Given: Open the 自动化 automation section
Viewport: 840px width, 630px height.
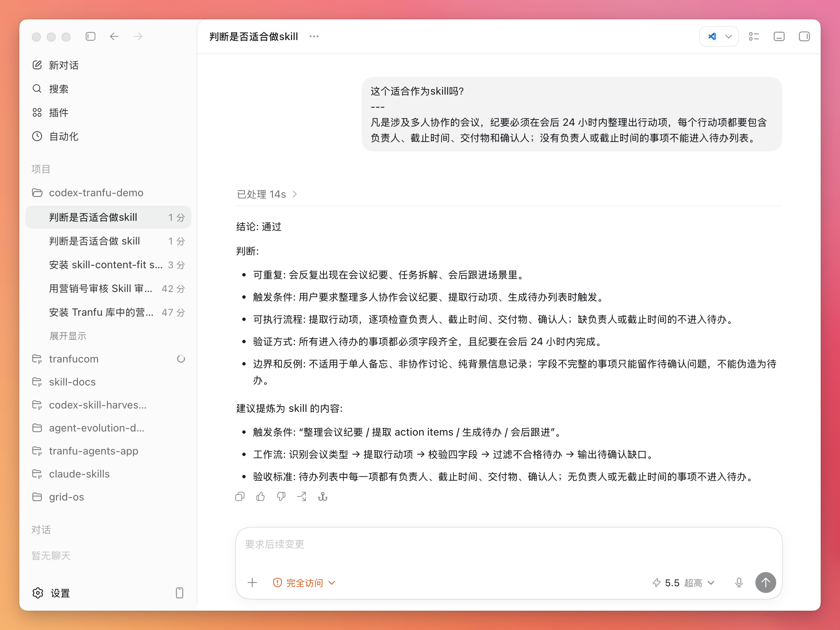Looking at the screenshot, I should click(x=108, y=136).
